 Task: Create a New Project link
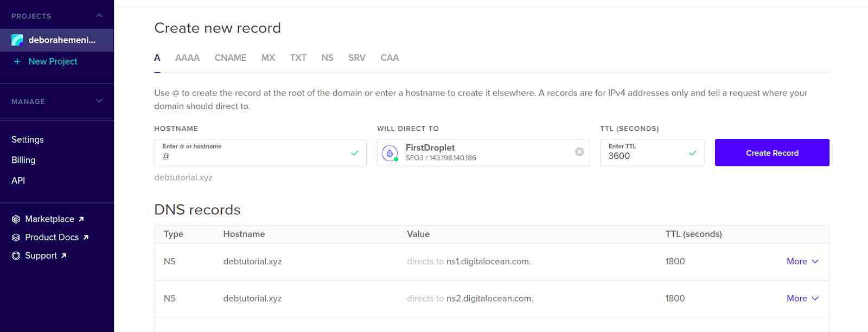[53, 61]
